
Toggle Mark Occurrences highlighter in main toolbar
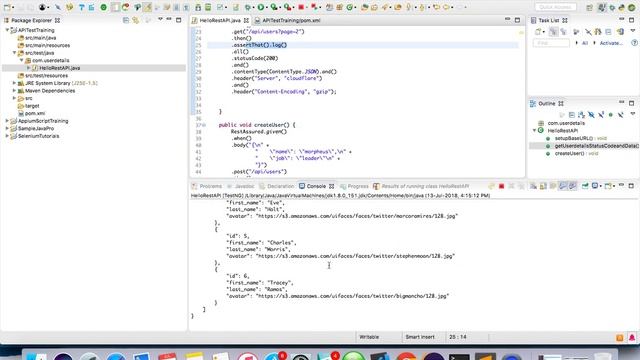pyautogui.click(x=147, y=7)
